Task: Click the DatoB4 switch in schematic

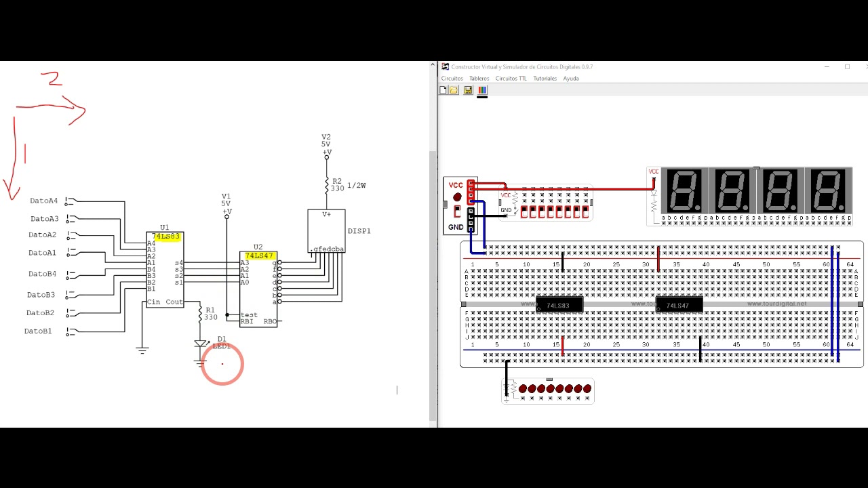Action: [x=71, y=274]
